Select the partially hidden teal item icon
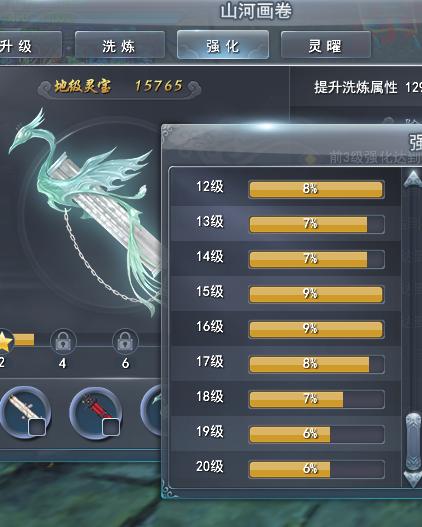The image size is (422, 527). tap(151, 411)
